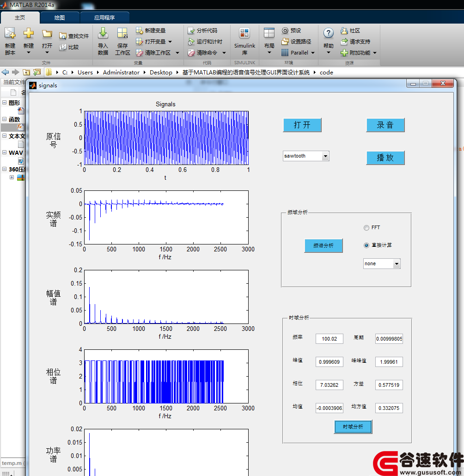Click the New Script (新建脚本) icon
Screen dimensions: 464x476
tap(10, 33)
